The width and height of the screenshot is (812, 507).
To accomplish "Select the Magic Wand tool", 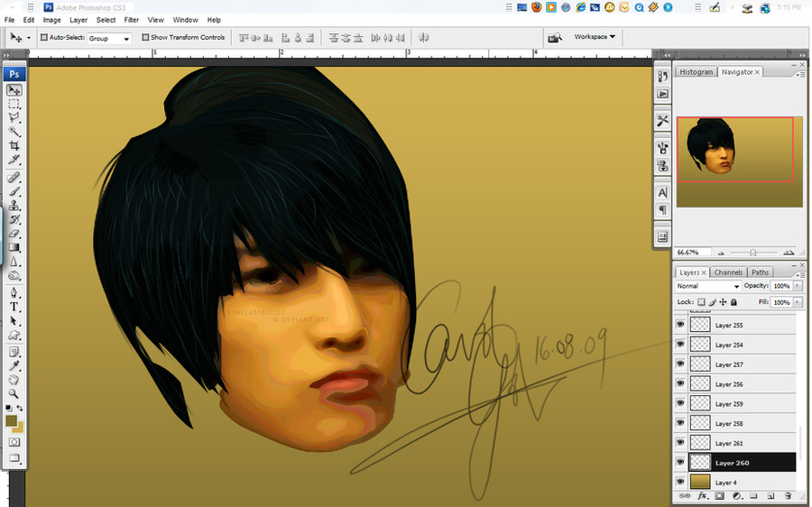I will pyautogui.click(x=14, y=132).
